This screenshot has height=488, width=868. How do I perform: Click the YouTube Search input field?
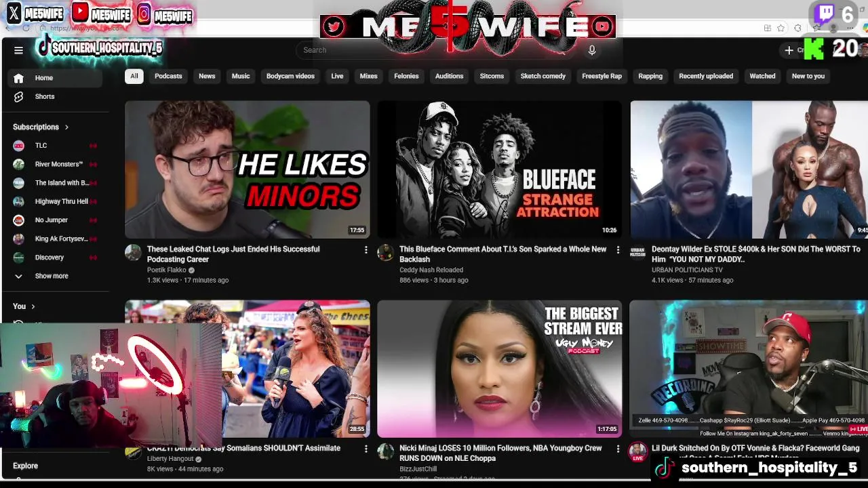click(435, 50)
